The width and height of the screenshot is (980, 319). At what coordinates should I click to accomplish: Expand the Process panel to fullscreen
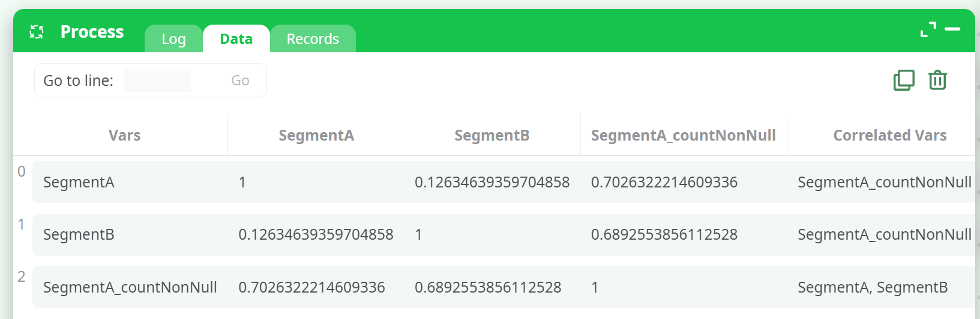tap(928, 29)
